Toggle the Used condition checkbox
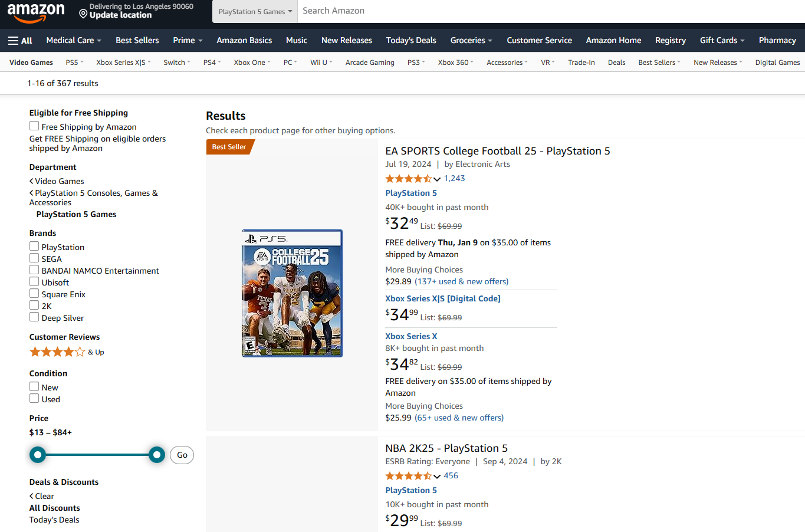This screenshot has height=532, width=805. tap(34, 399)
